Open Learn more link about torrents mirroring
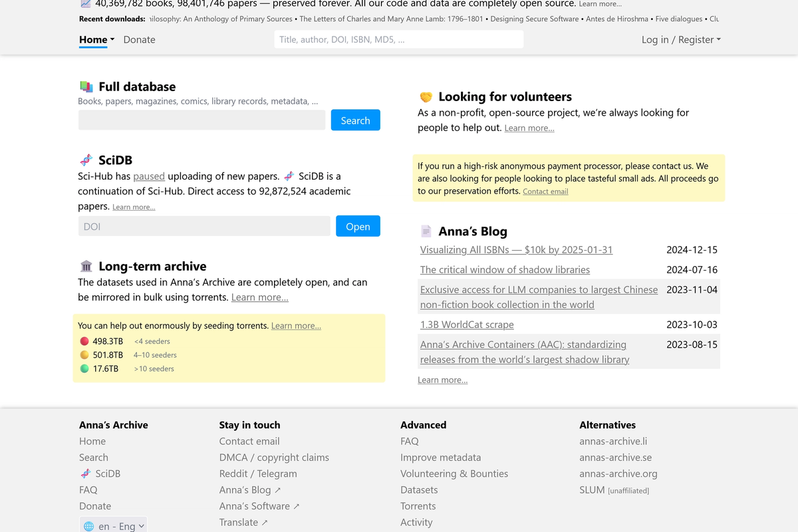This screenshot has height=532, width=798. click(x=260, y=297)
